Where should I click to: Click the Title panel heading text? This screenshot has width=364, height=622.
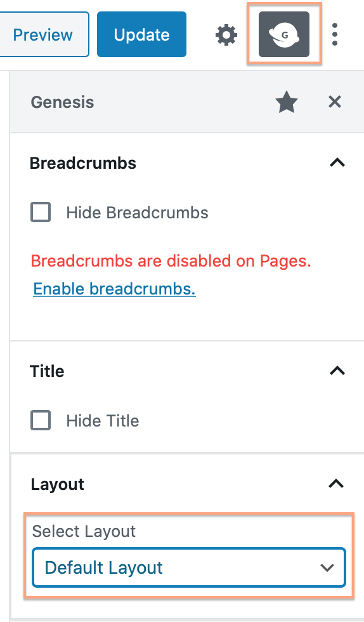47,371
